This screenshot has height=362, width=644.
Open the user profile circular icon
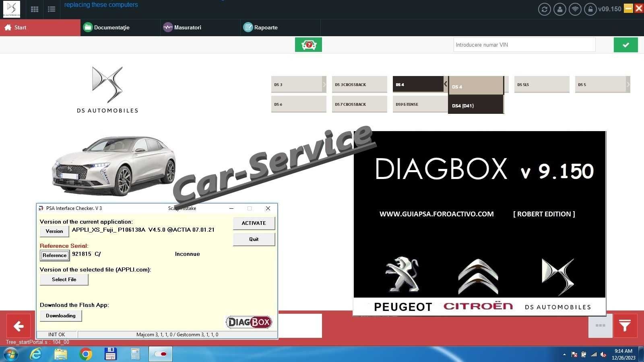(560, 9)
